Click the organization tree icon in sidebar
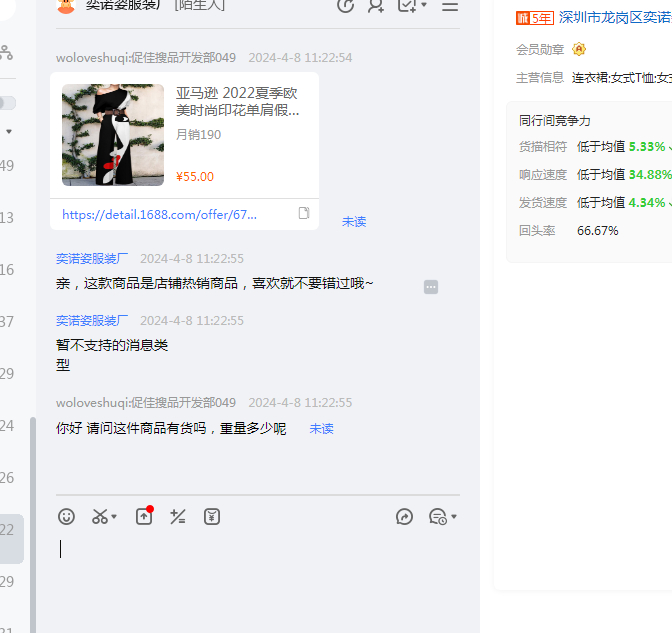672x633 pixels. (x=6, y=52)
